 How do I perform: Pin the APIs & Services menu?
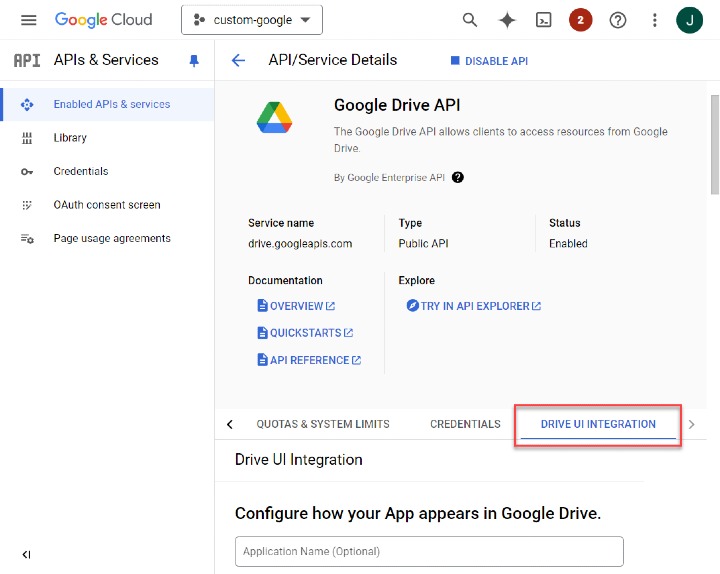click(194, 61)
